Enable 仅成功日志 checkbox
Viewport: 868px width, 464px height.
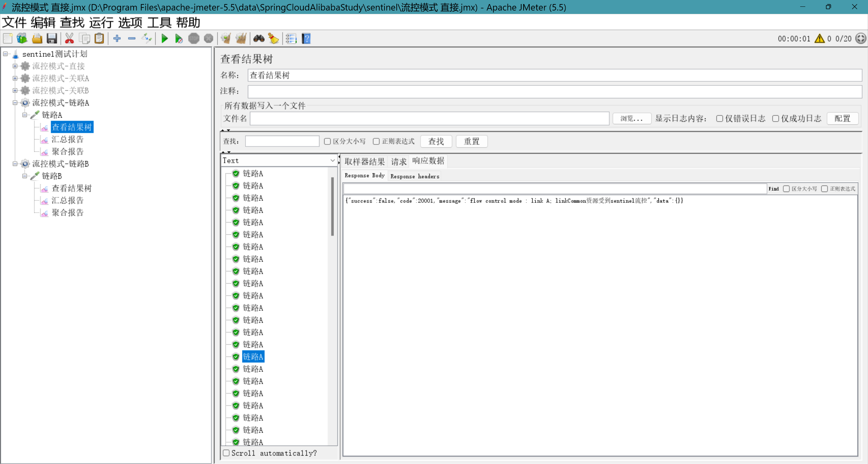click(x=775, y=118)
